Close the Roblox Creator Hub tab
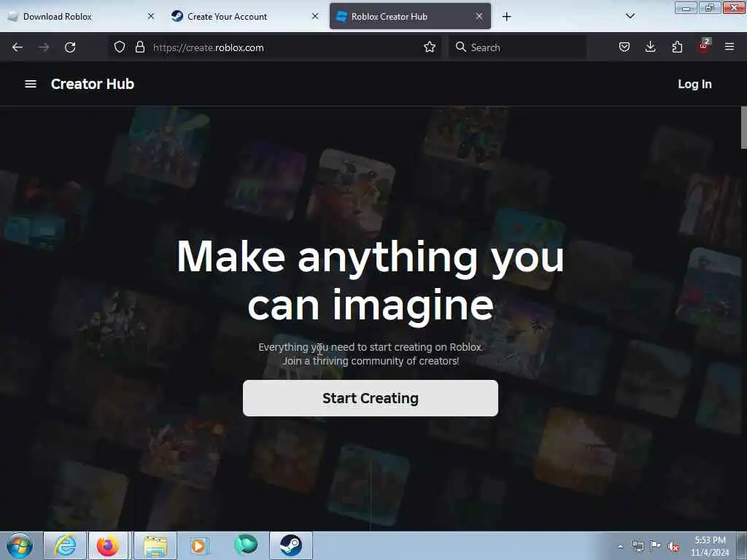Viewport: 747px width, 560px height. point(479,16)
